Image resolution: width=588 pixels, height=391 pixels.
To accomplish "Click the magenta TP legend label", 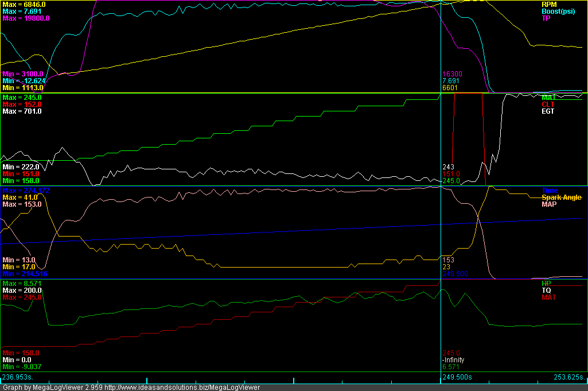I will [546, 18].
